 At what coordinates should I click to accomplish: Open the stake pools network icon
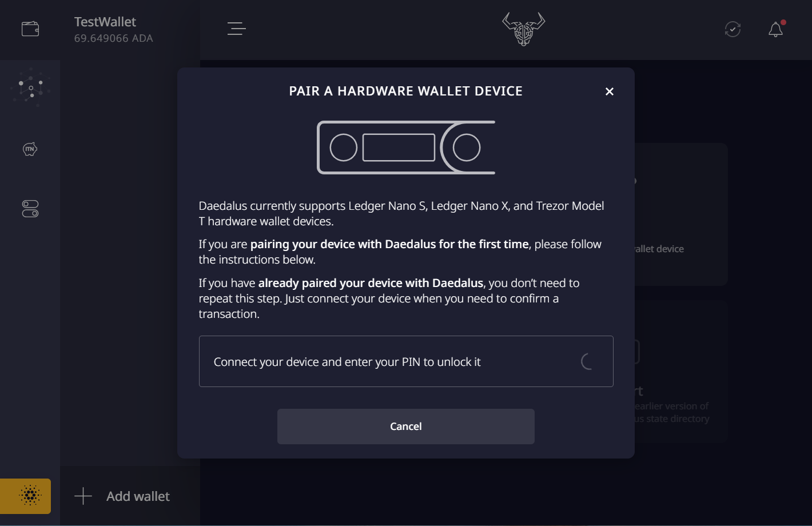point(30,87)
